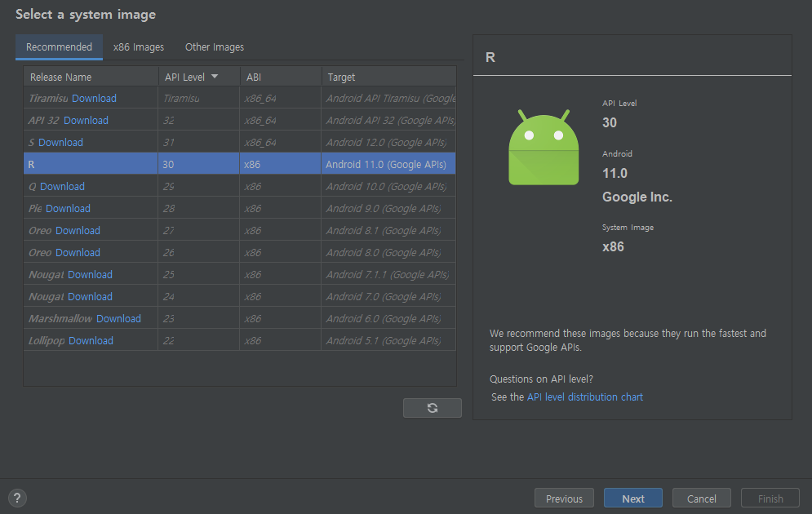The image size is (812, 514).
Task: Click API level 29 cell
Action: (x=199, y=186)
